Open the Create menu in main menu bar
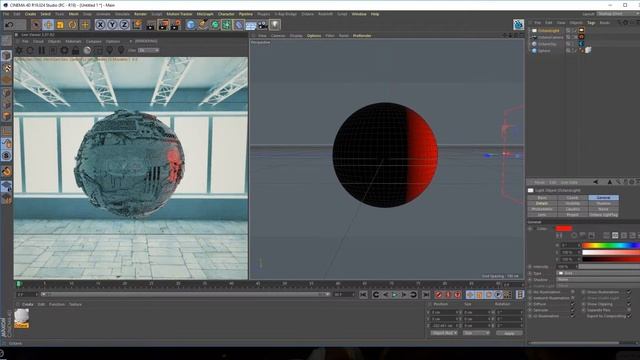The width and height of the screenshot is (640, 360). pyautogui.click(x=31, y=14)
